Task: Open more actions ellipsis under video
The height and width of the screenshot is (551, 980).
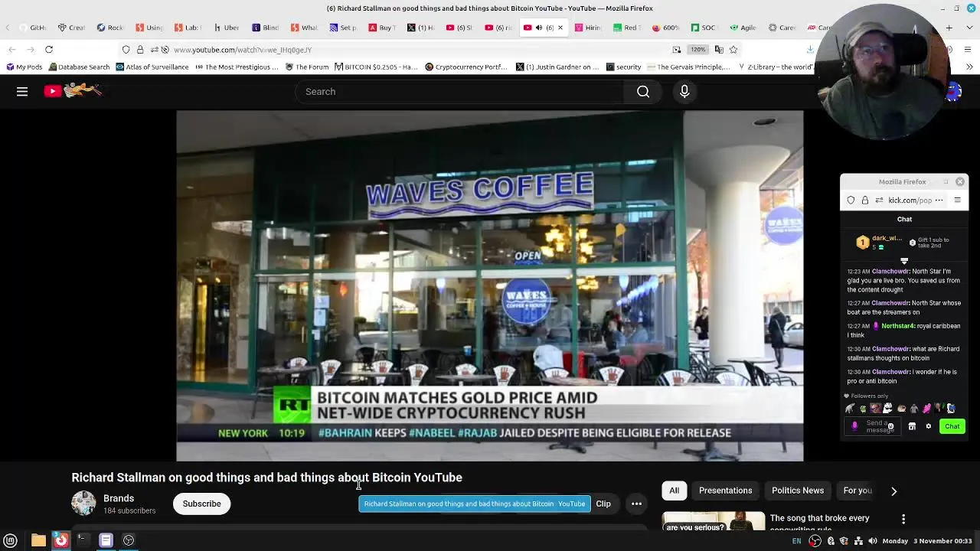Action: coord(636,504)
